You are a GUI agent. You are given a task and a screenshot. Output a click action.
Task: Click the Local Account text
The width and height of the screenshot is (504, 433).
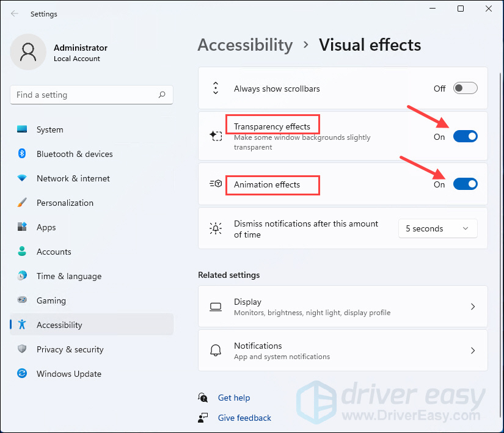click(x=77, y=59)
